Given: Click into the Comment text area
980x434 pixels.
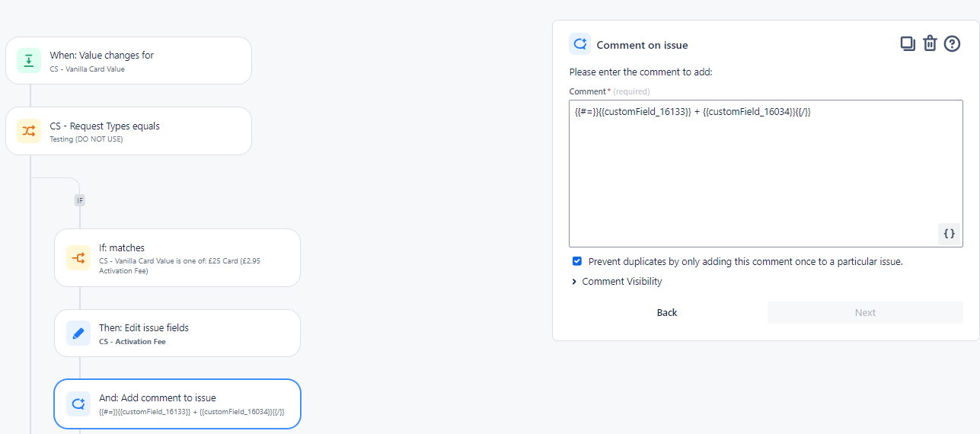Looking at the screenshot, I should 765,174.
